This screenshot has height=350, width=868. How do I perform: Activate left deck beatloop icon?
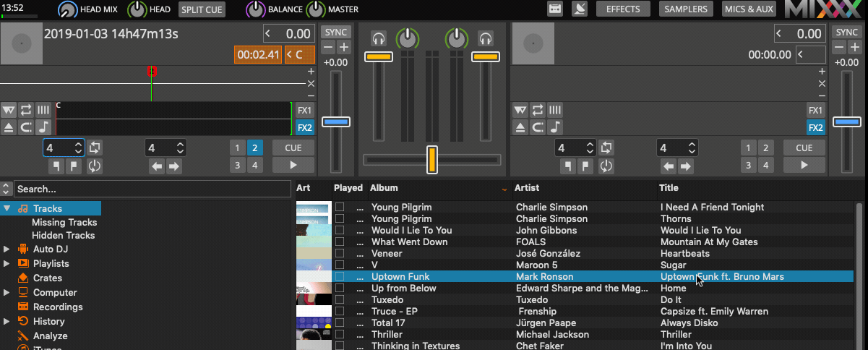[x=95, y=148]
